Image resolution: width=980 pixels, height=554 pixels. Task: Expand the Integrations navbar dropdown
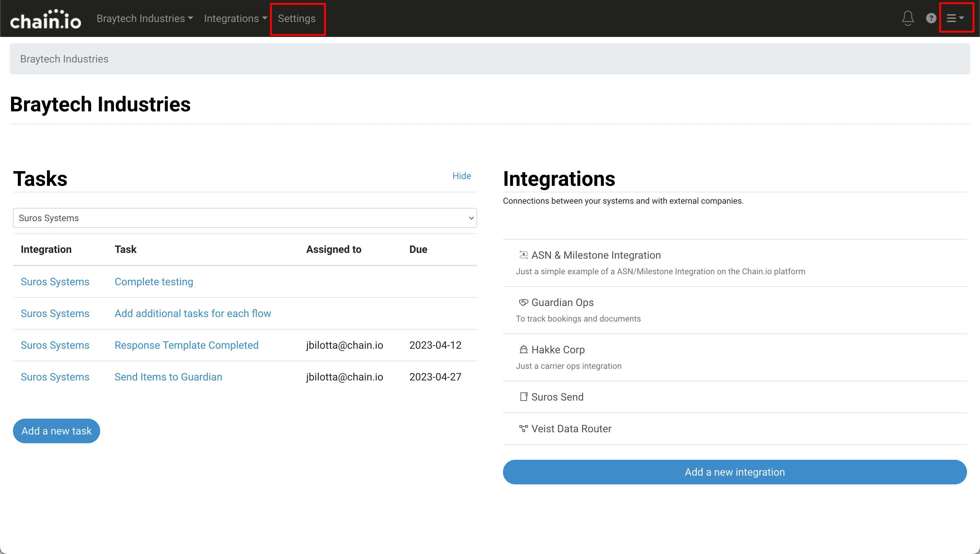click(x=235, y=18)
